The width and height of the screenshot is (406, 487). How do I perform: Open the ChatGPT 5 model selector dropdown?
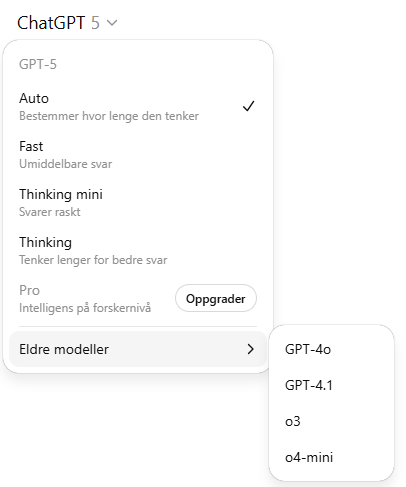[67, 23]
